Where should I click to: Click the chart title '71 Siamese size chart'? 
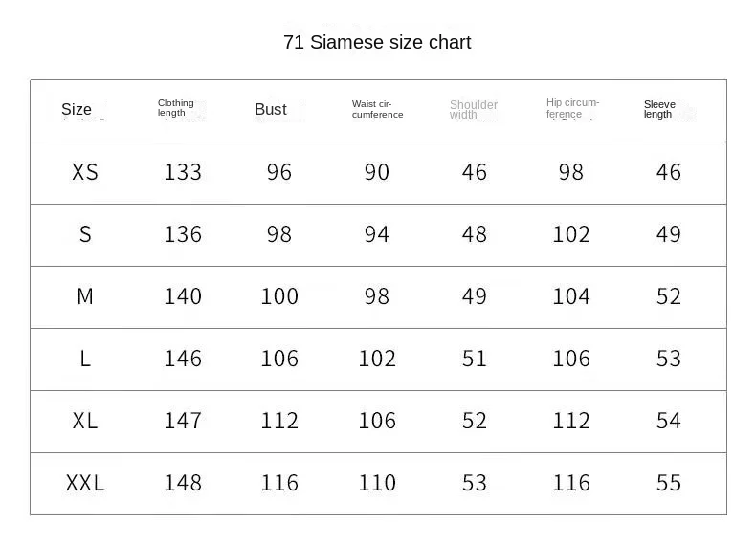377,42
